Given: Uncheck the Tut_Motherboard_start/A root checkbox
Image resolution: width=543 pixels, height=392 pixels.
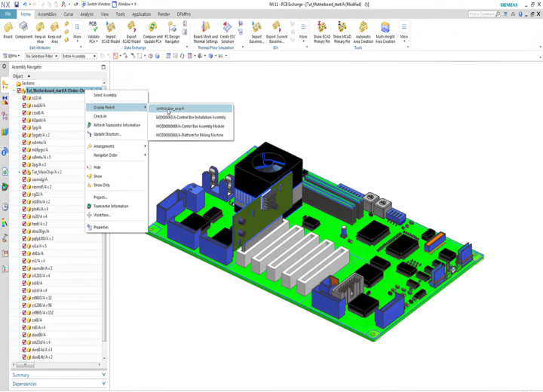Looking at the screenshot, I should click(x=19, y=90).
